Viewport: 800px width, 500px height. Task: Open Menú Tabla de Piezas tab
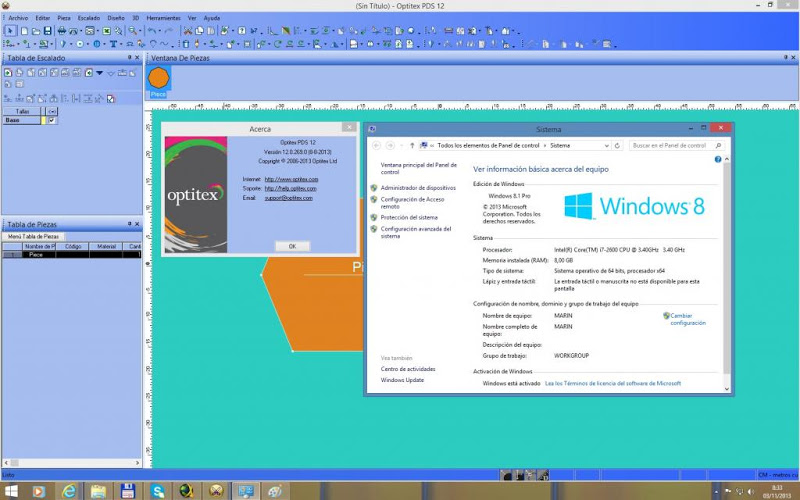[x=33, y=237]
